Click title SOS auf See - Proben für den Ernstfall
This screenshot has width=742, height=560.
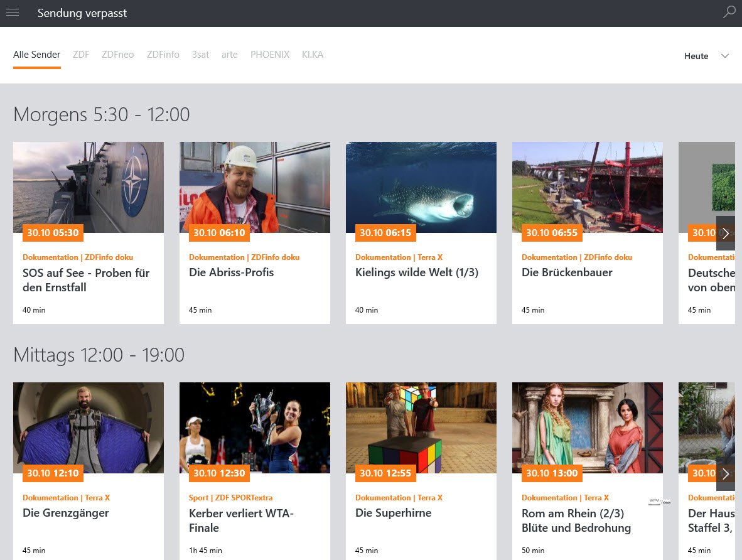(86, 280)
